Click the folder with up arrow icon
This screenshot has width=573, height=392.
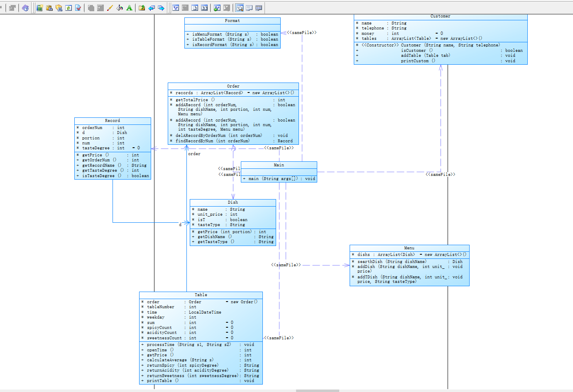coord(142,8)
